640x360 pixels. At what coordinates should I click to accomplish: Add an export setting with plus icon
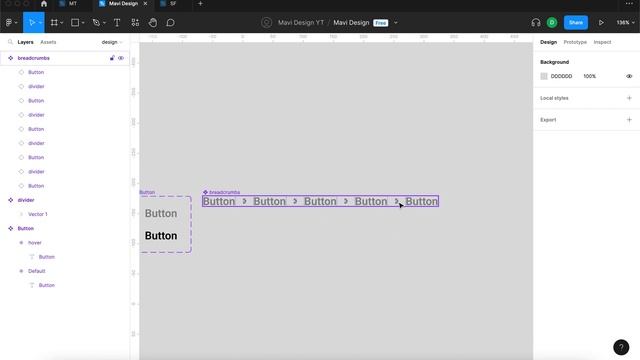[x=629, y=120]
